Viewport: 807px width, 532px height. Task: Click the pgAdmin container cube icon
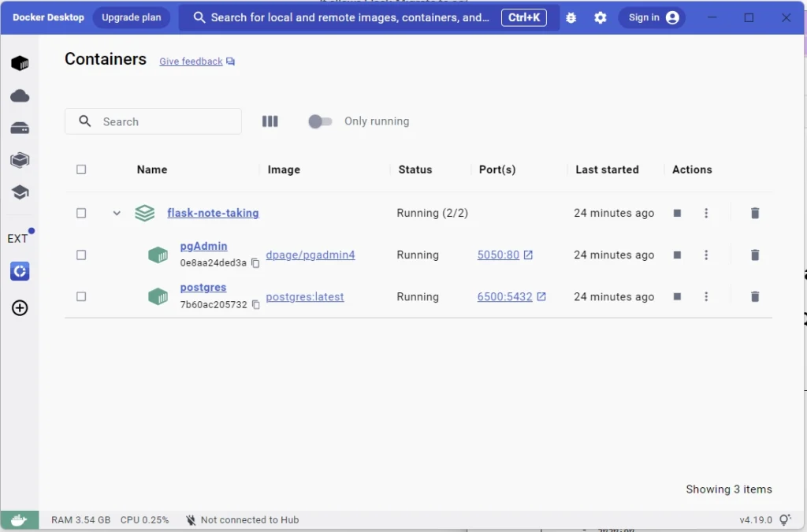(x=158, y=255)
